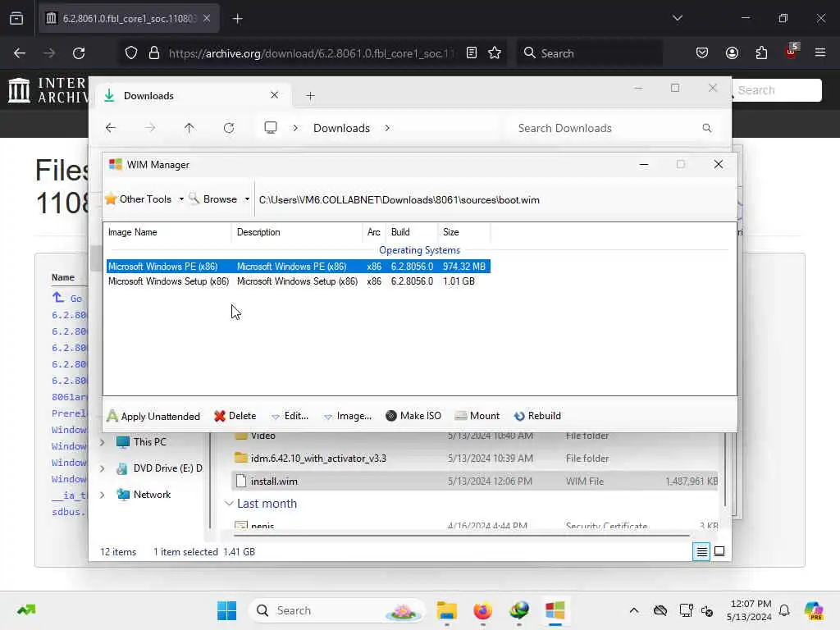Image resolution: width=840 pixels, height=630 pixels.
Task: Open Firefox hamburger application menu
Action: (x=820, y=52)
